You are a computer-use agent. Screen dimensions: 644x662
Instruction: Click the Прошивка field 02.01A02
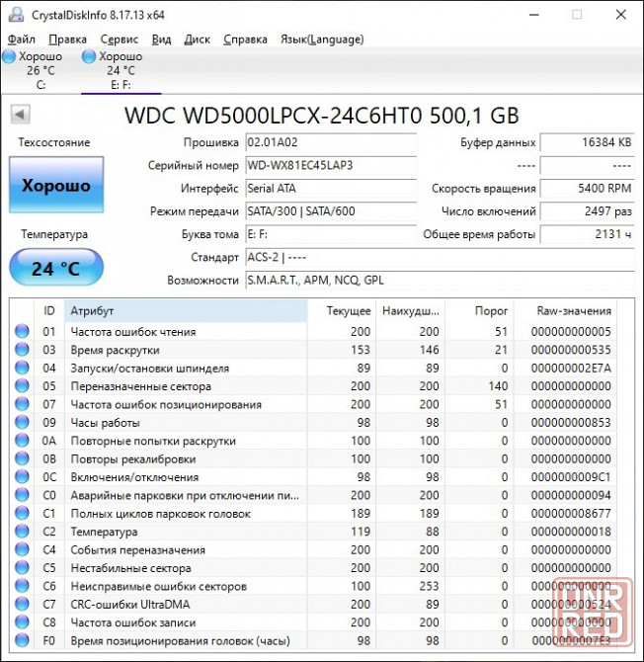tap(331, 142)
